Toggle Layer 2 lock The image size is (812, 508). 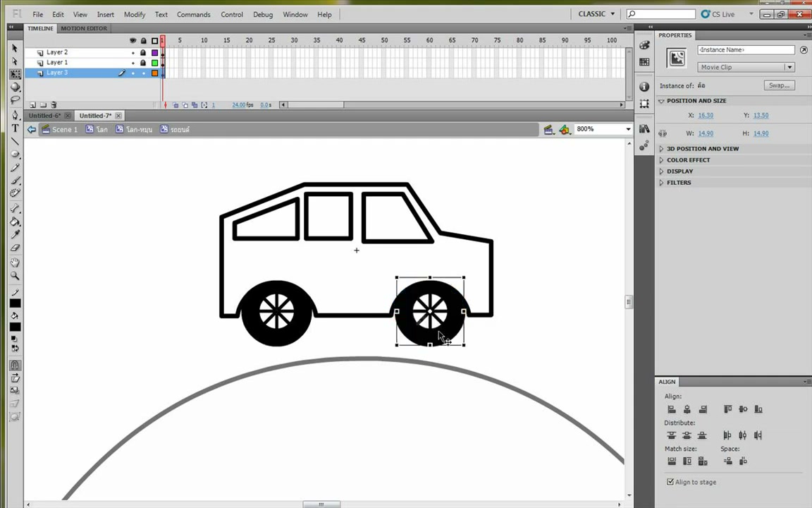pyautogui.click(x=144, y=53)
